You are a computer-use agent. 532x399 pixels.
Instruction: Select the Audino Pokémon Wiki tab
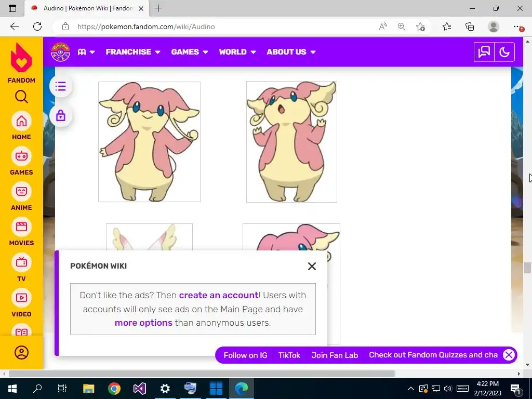87,8
